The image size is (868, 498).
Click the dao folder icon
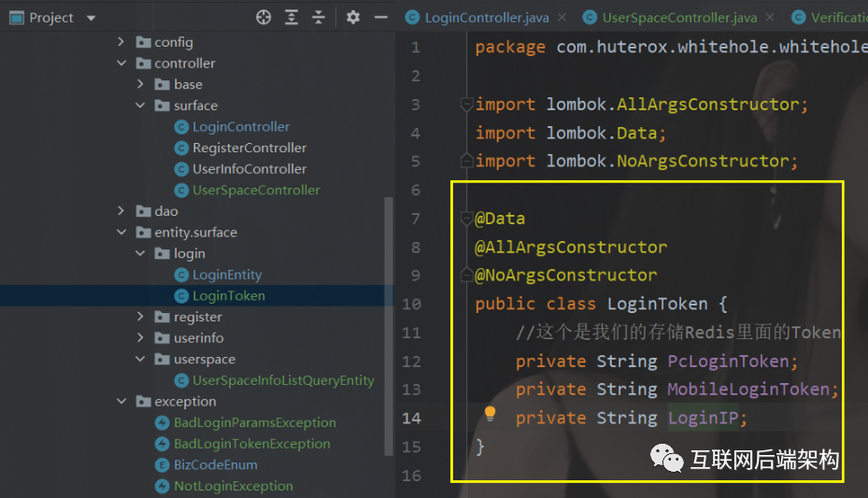[144, 211]
